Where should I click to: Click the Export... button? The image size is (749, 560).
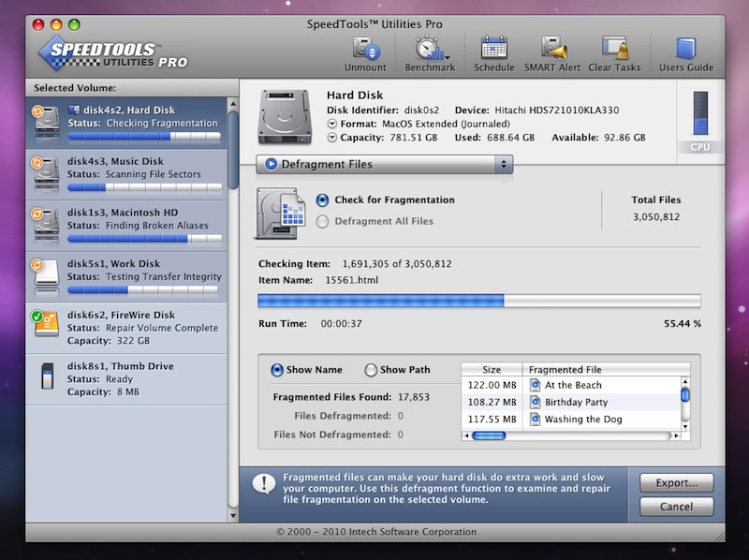point(676,483)
